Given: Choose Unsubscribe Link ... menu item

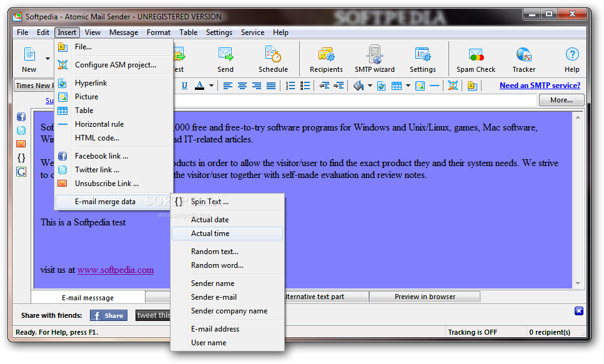Looking at the screenshot, I should pyautogui.click(x=114, y=184).
